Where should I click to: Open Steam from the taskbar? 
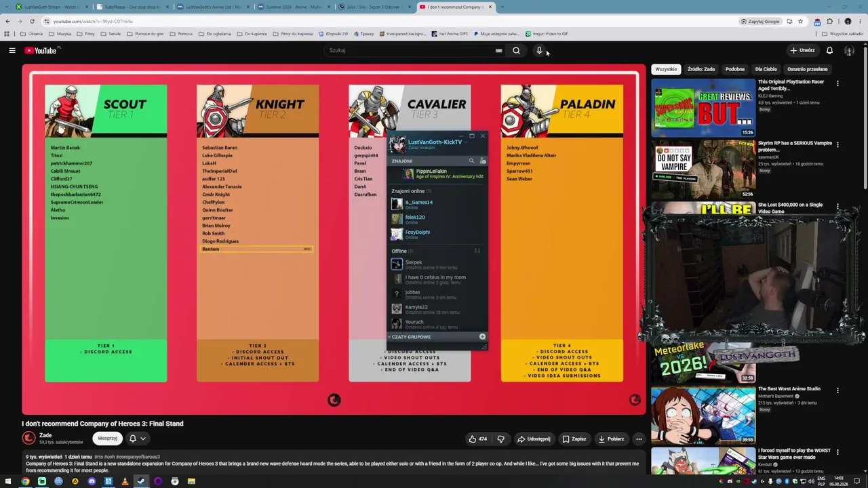(141, 481)
